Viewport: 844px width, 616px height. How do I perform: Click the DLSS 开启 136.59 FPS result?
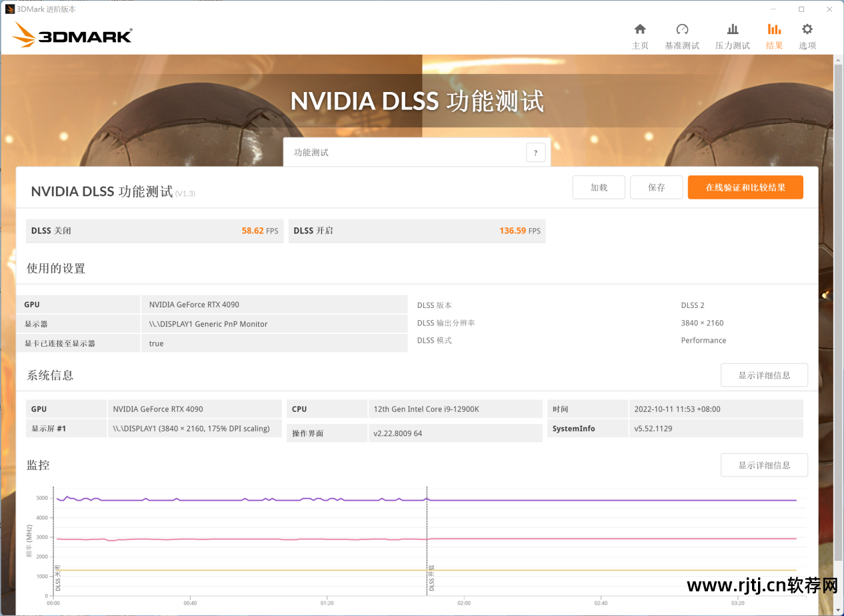pos(417,231)
